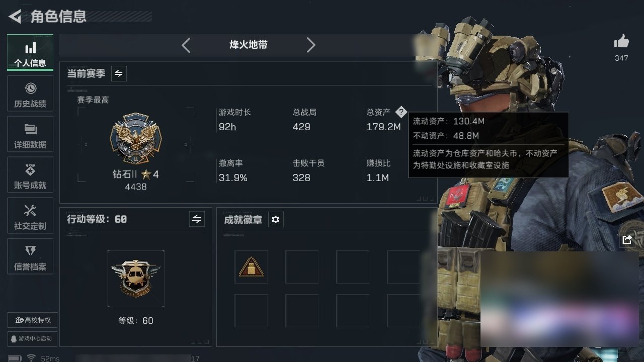Click the 游戏中心启动 button
The height and width of the screenshot is (362, 644).
click(x=32, y=339)
